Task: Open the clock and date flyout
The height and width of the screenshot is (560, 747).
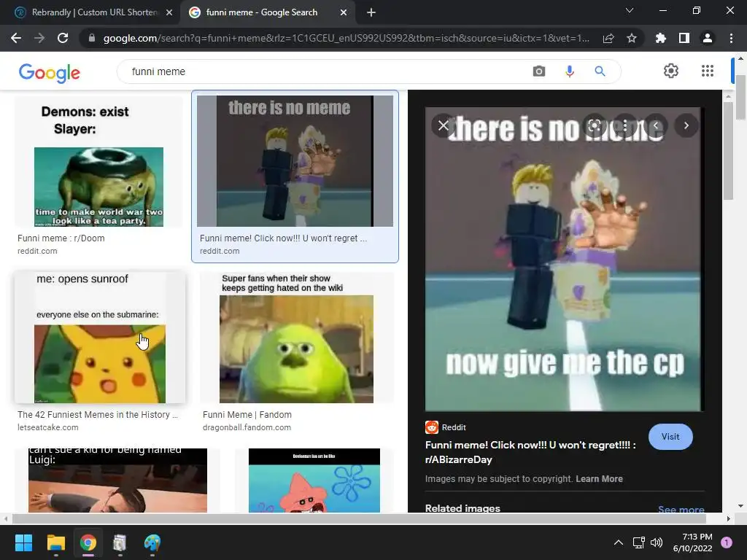Action: [692, 542]
